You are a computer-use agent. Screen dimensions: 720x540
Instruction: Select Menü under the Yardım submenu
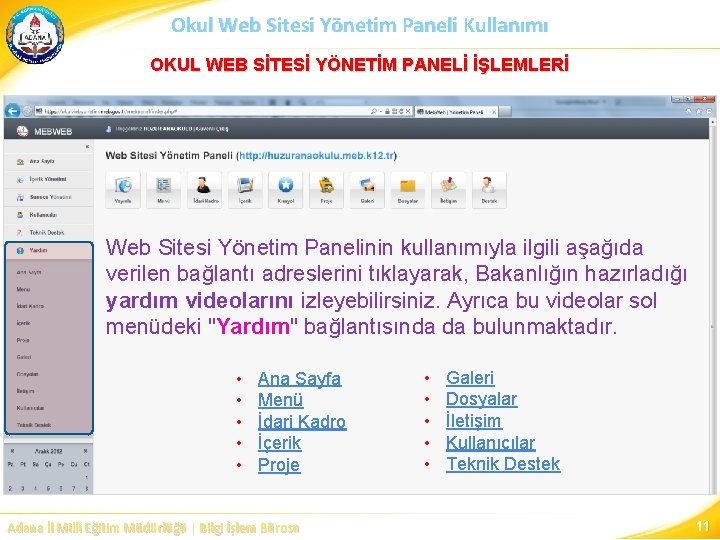23,289
